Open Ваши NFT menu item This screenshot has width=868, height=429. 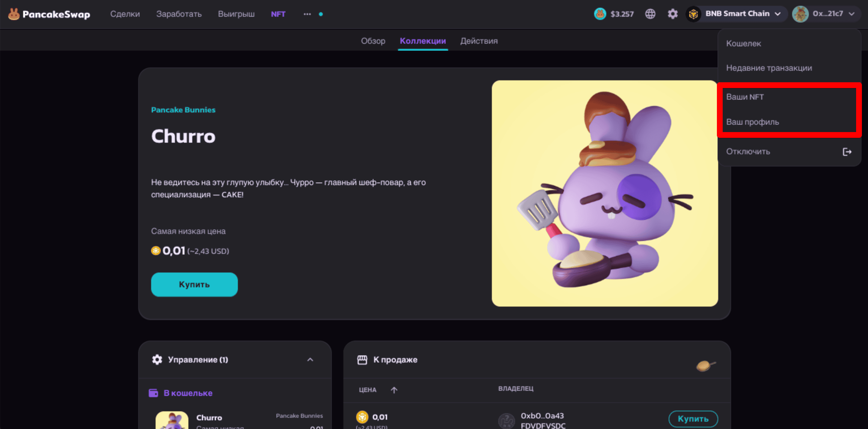(789, 97)
